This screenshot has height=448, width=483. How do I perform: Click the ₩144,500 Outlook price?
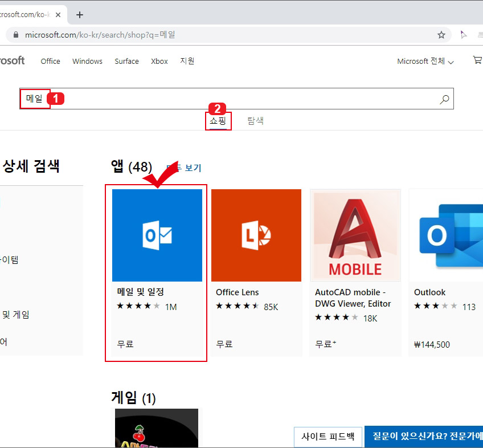pos(432,344)
